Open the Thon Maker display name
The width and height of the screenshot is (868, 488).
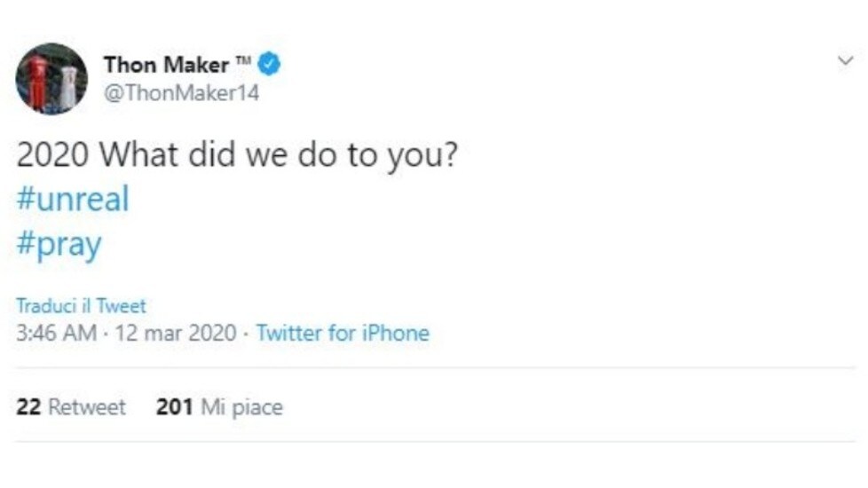coord(166,65)
